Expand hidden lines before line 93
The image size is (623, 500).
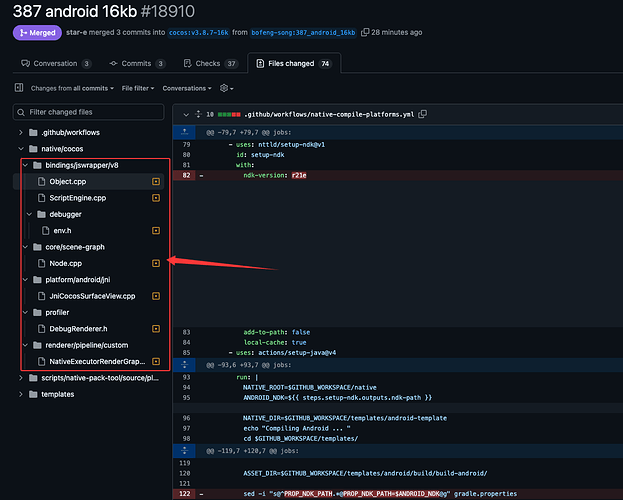(x=184, y=364)
